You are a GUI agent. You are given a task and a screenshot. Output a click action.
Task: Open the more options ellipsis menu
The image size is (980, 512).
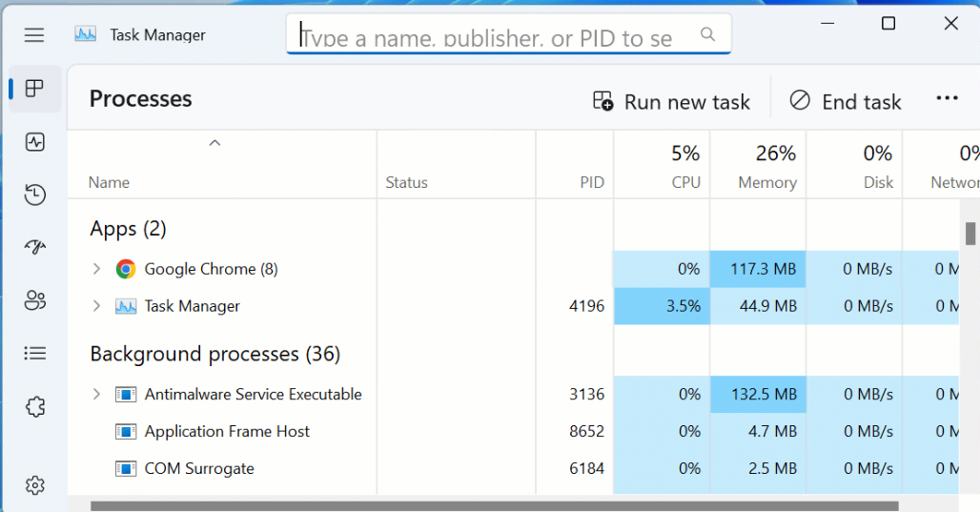click(x=947, y=98)
